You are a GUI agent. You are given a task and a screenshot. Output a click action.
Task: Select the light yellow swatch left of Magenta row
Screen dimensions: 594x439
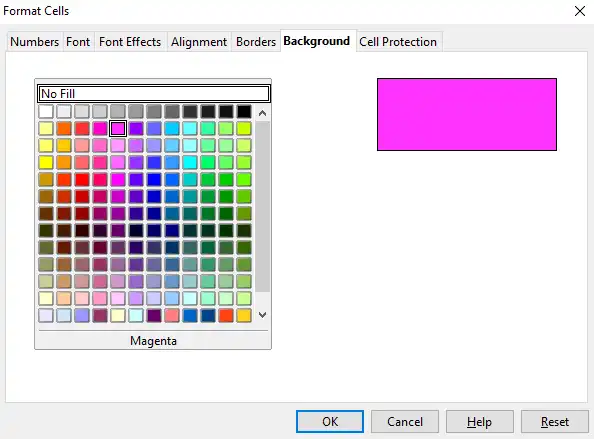pos(46,129)
